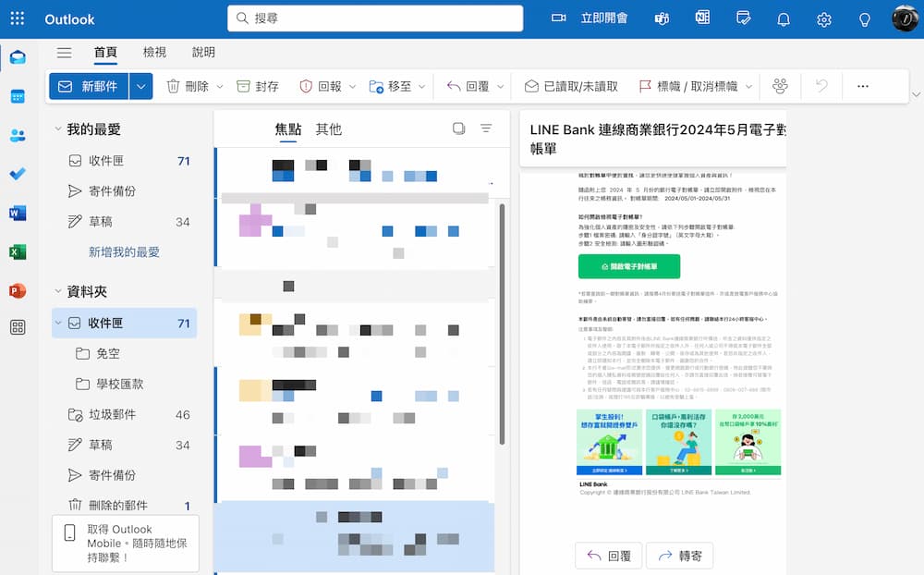Open 刪除 dropdown arrow
The height and width of the screenshot is (575, 924).
[220, 87]
